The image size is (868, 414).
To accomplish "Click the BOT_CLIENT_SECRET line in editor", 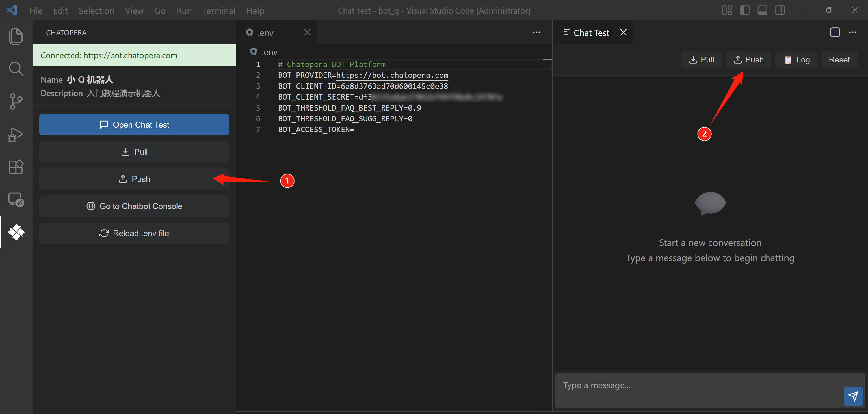I will point(390,97).
